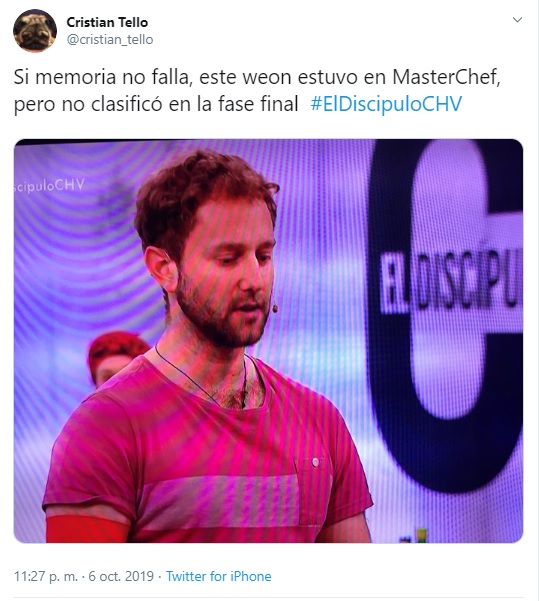Click the shirt pocket button in the photo
The height and width of the screenshot is (601, 539).
click(315, 462)
